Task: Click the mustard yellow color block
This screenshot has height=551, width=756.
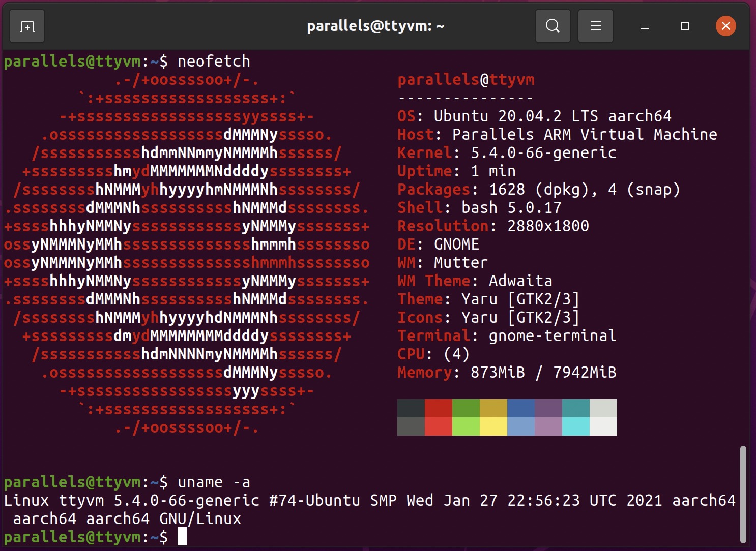Action: pyautogui.click(x=493, y=408)
